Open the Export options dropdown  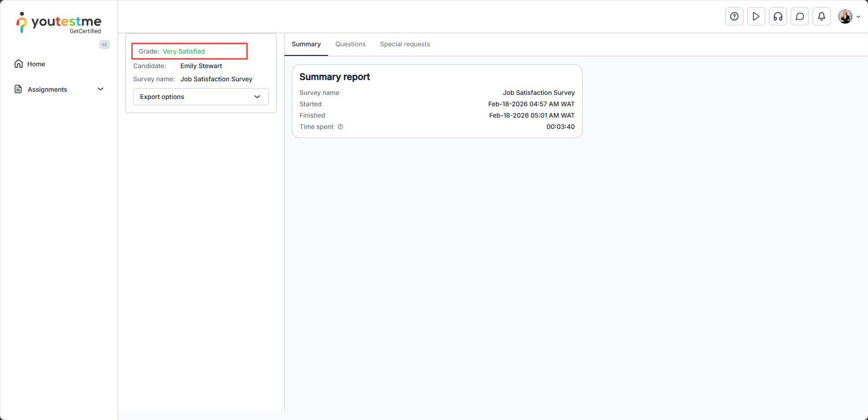[x=201, y=97]
